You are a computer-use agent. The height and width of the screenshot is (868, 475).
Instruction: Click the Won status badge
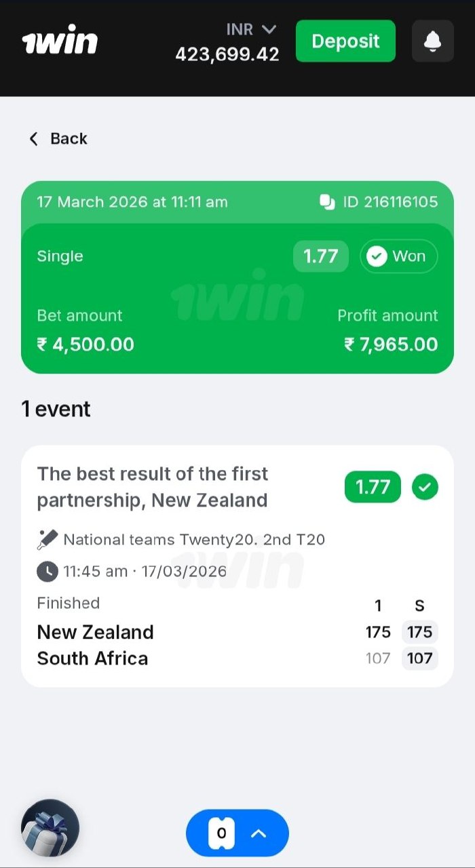(x=398, y=256)
